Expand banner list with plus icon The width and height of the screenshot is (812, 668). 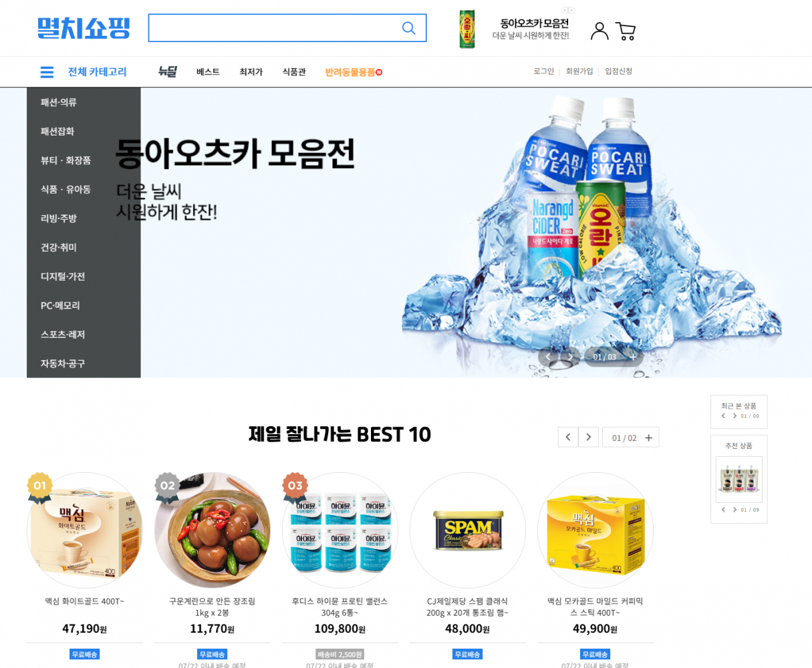click(633, 357)
